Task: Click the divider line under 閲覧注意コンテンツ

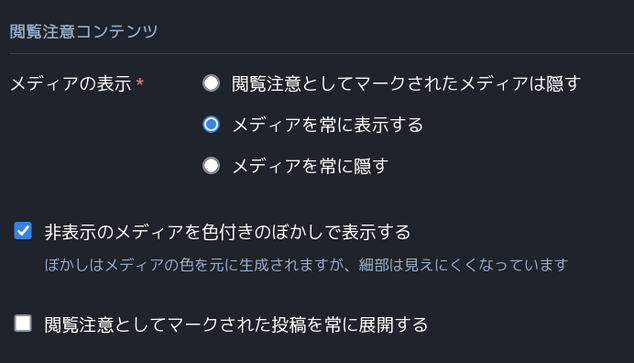Action: click(x=321, y=53)
